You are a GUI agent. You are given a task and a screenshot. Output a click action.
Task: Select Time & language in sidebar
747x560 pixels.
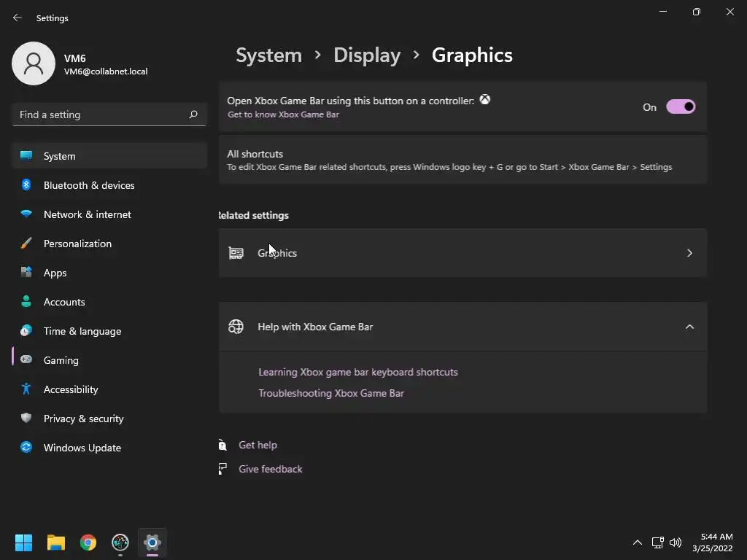pos(82,331)
